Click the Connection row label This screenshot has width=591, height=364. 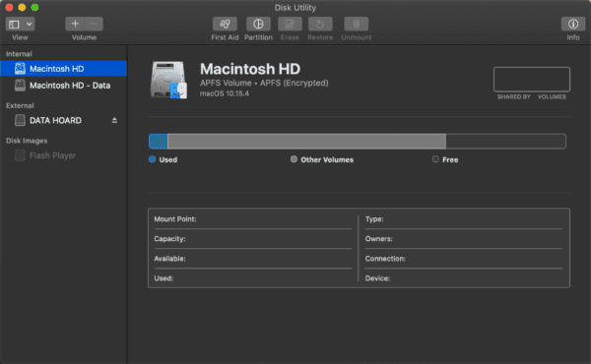pyautogui.click(x=385, y=259)
